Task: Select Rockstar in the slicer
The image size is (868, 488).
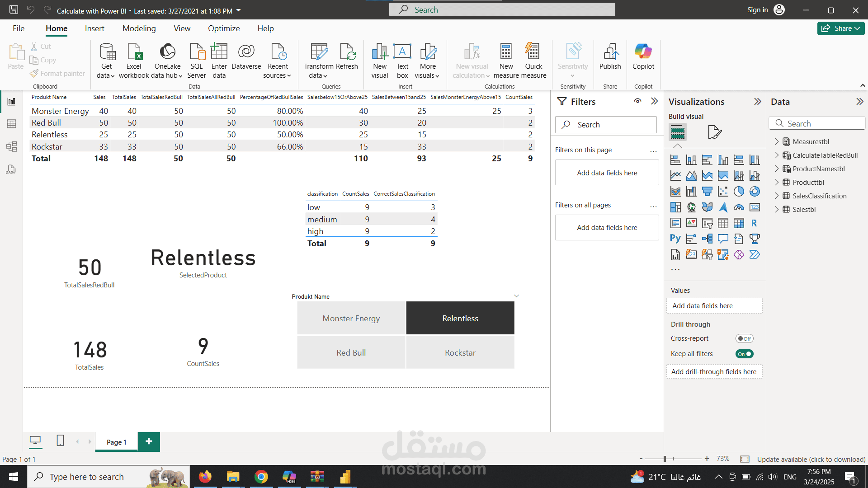Action: (x=460, y=352)
